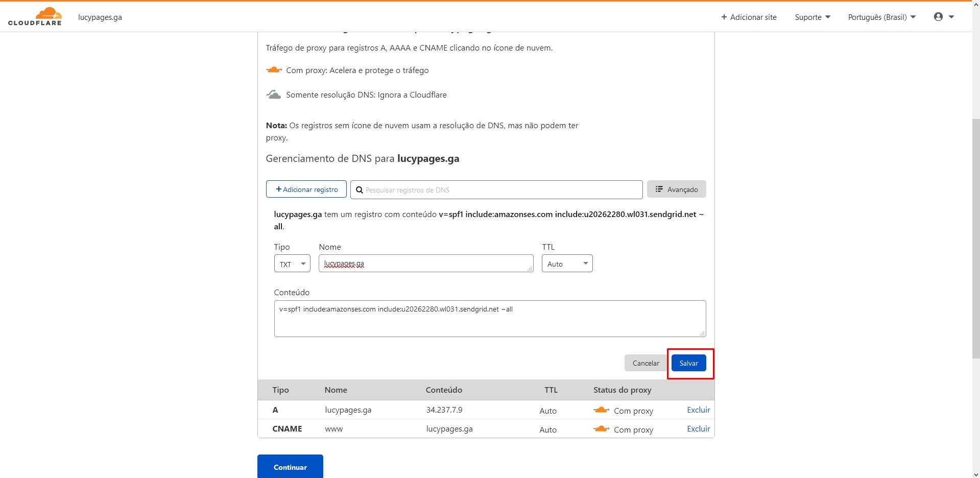Click the Nome table column header
This screenshot has height=478, width=980.
click(x=336, y=390)
